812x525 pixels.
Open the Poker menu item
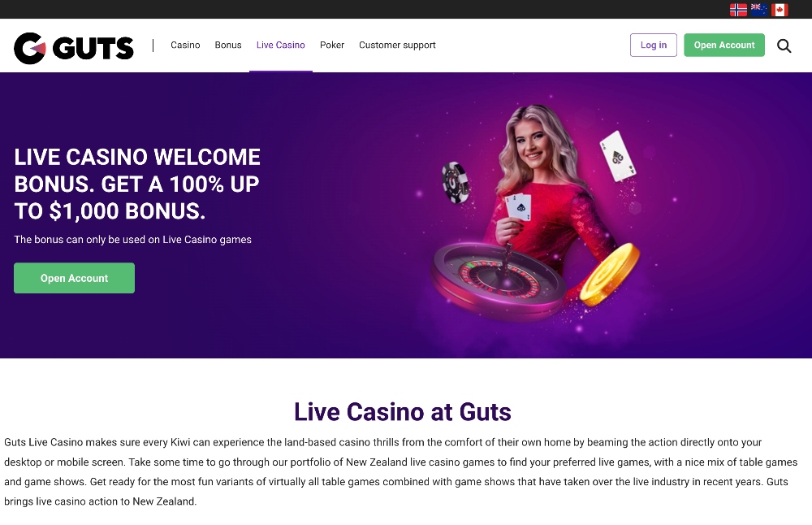tap(332, 45)
